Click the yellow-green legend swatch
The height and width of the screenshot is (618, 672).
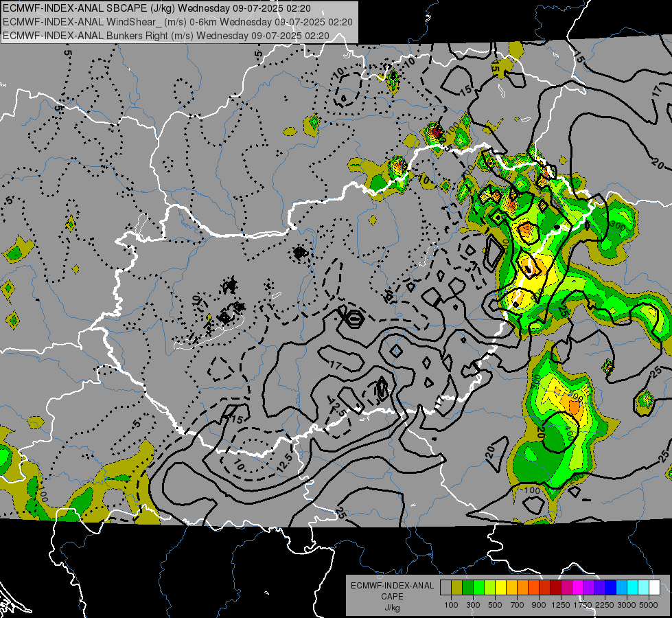click(x=490, y=588)
